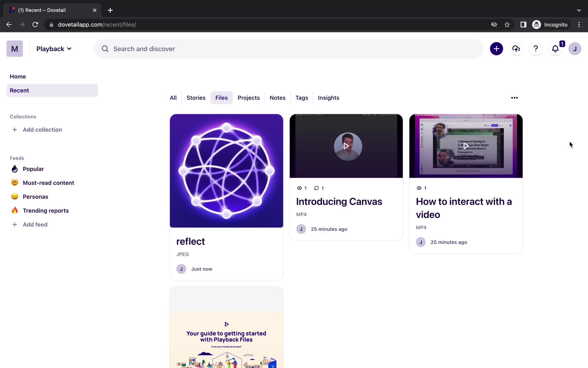Click the user profile avatar icon
Screen dimensions: 588x368
click(575, 49)
